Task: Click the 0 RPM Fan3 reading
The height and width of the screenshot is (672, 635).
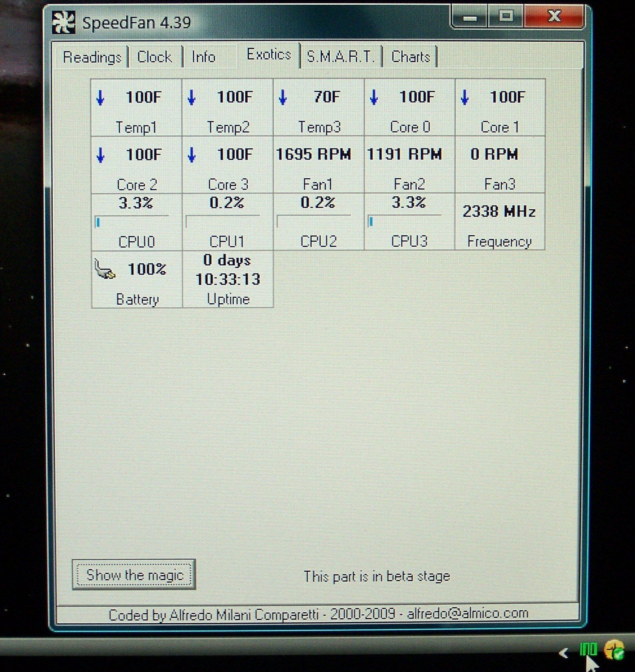Action: tap(494, 154)
